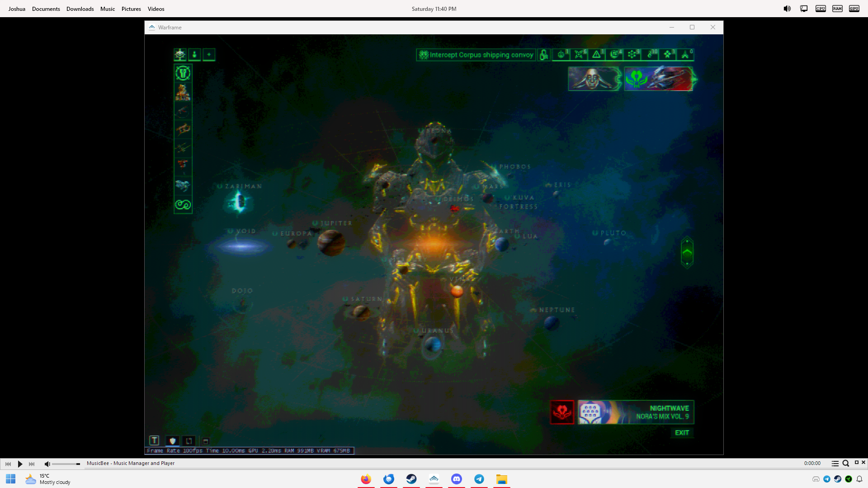Open Firefox from the taskbar

click(x=366, y=479)
